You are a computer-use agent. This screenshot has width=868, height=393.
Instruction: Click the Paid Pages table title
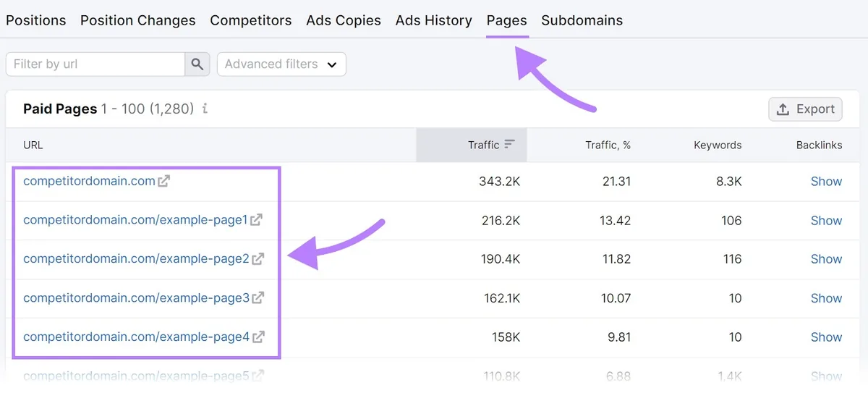tap(60, 109)
